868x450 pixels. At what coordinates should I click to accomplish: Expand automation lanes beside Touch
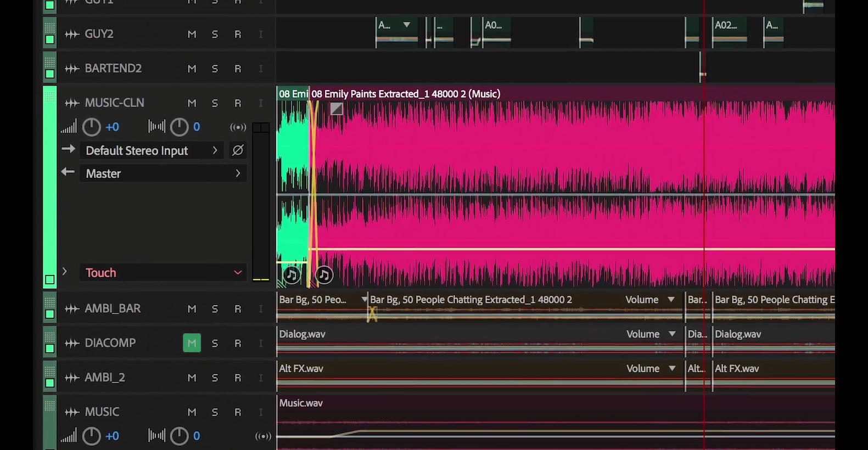pyautogui.click(x=64, y=272)
